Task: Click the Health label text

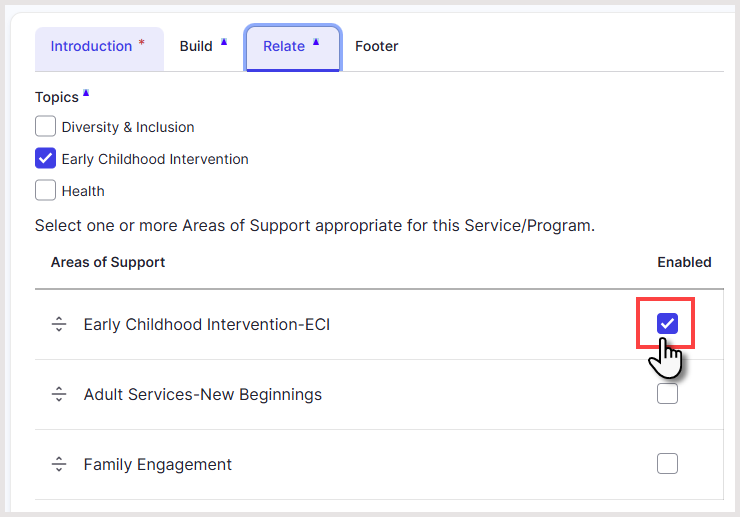Action: (83, 191)
